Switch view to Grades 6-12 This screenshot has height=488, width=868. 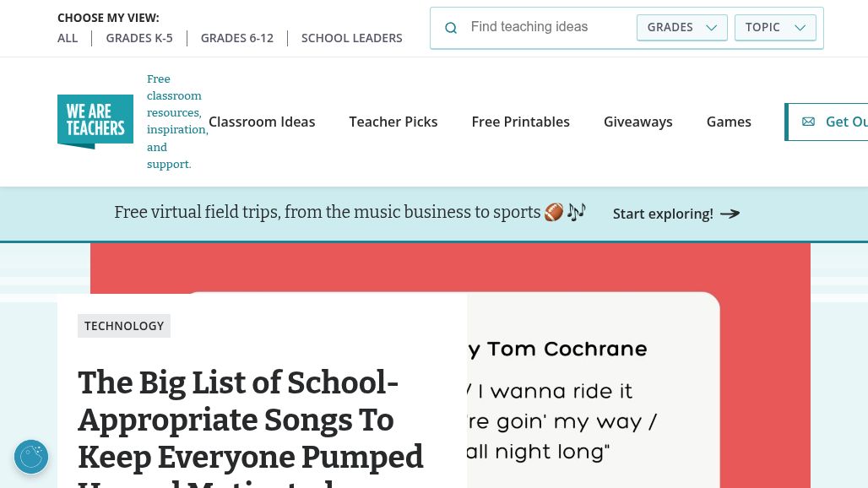coord(237,38)
